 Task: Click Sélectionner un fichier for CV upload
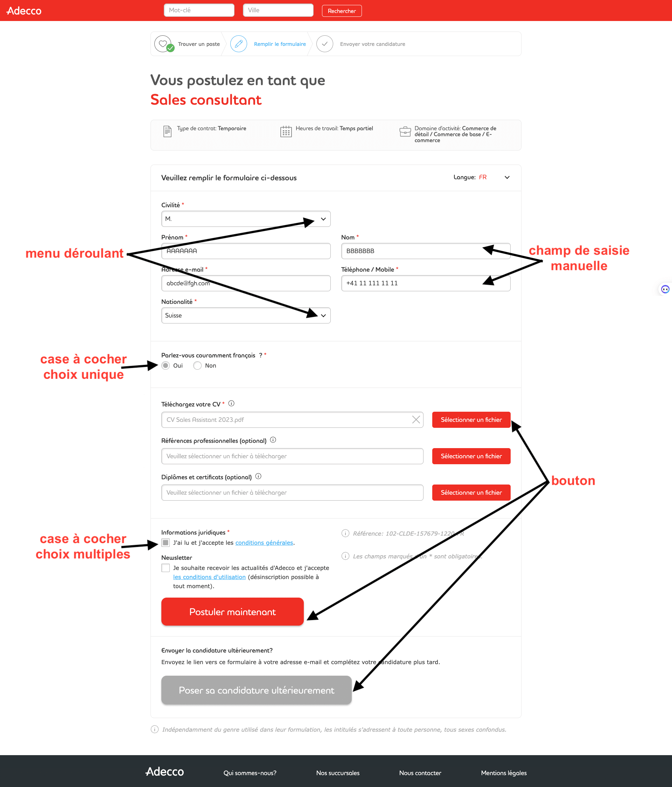pyautogui.click(x=471, y=419)
